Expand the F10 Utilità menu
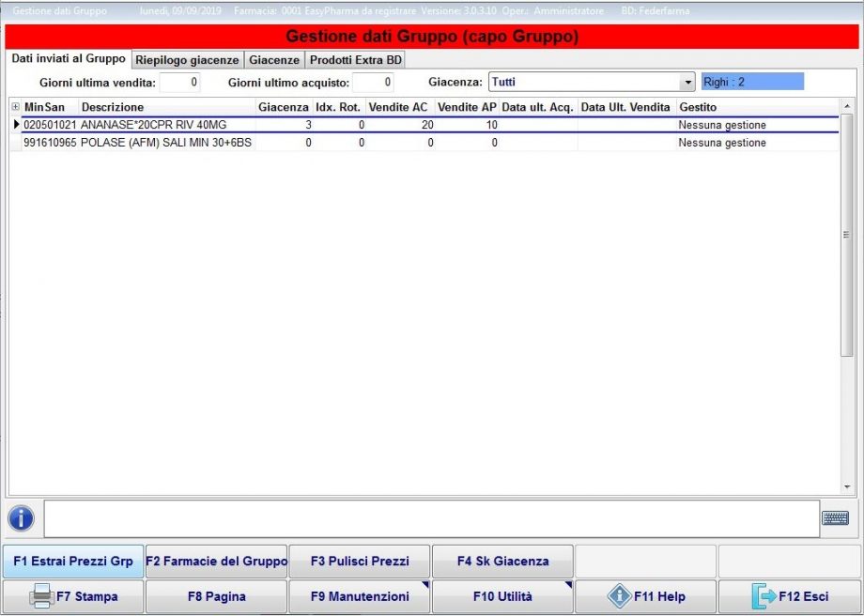Viewport: 864px width, 616px height. 502,596
